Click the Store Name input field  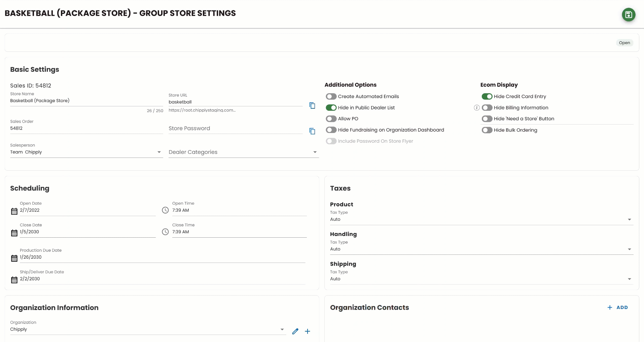pyautogui.click(x=86, y=101)
